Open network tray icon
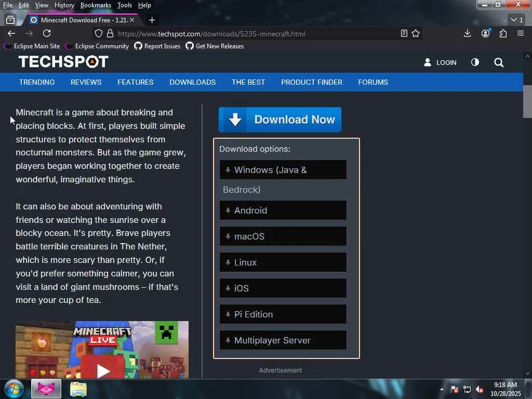This screenshot has height=399, width=532. 467,389
